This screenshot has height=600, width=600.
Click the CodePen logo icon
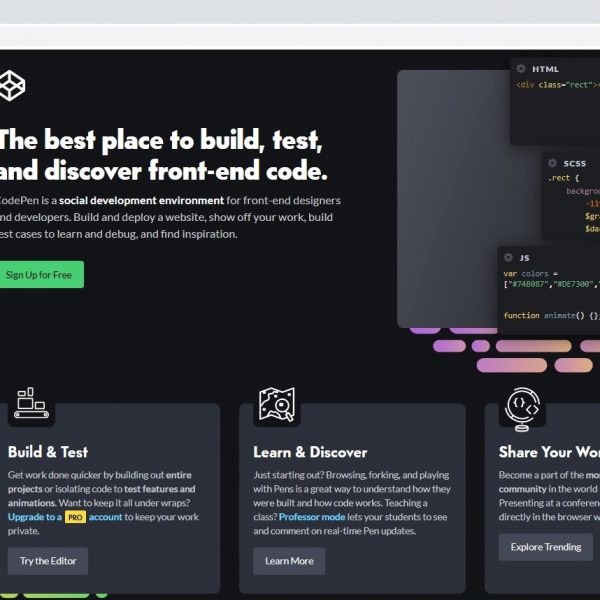11,85
